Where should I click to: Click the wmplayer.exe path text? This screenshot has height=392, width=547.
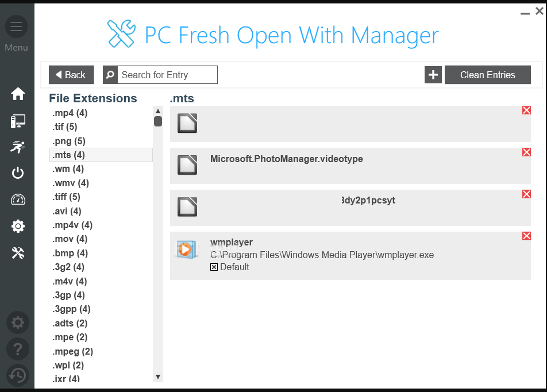coord(322,255)
